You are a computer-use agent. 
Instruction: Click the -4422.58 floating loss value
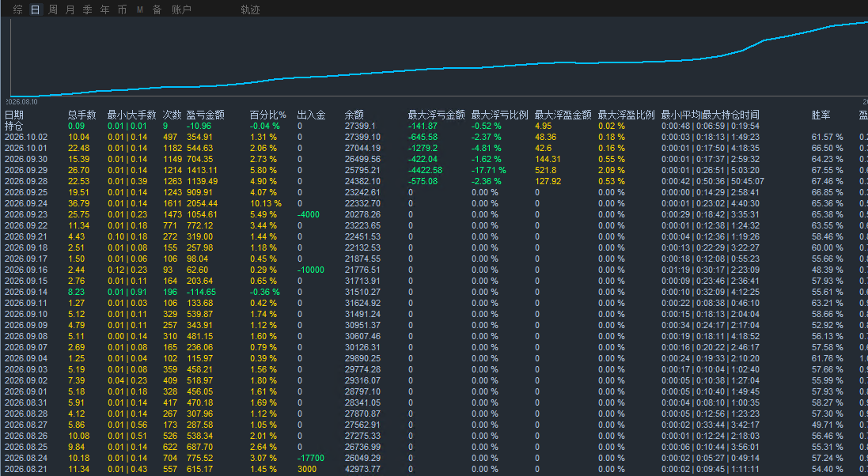pyautogui.click(x=425, y=171)
